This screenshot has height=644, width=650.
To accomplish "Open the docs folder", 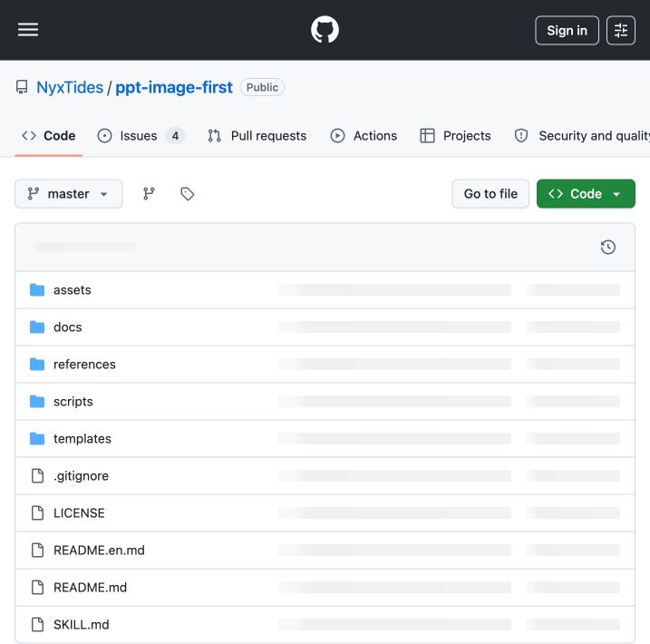I will coord(68,327).
